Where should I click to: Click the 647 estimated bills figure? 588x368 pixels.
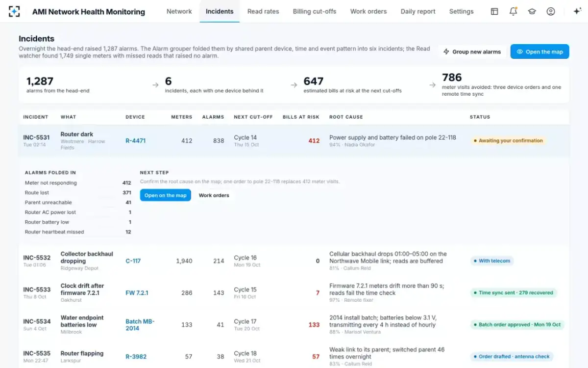(x=314, y=81)
